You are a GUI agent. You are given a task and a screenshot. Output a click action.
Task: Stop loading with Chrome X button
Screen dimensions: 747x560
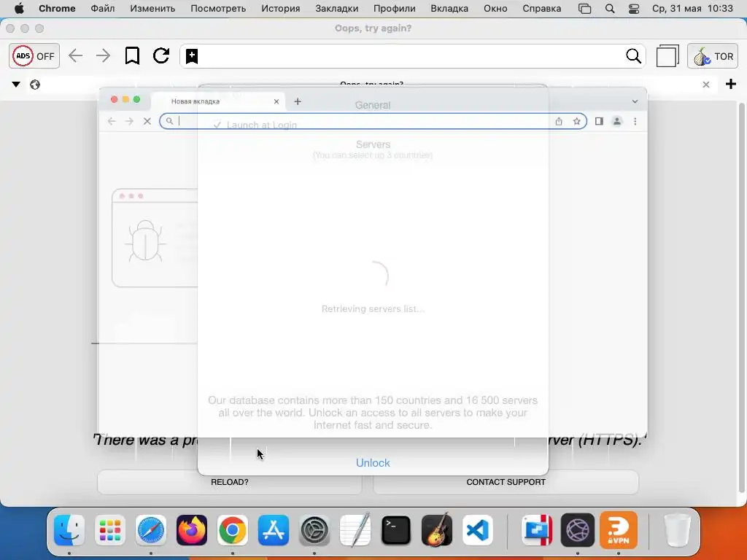click(x=147, y=122)
